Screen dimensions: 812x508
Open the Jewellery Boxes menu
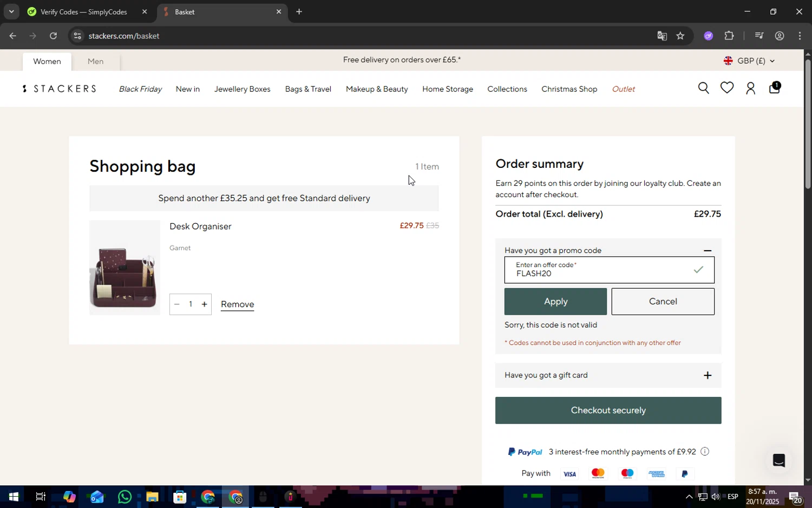[x=243, y=89]
